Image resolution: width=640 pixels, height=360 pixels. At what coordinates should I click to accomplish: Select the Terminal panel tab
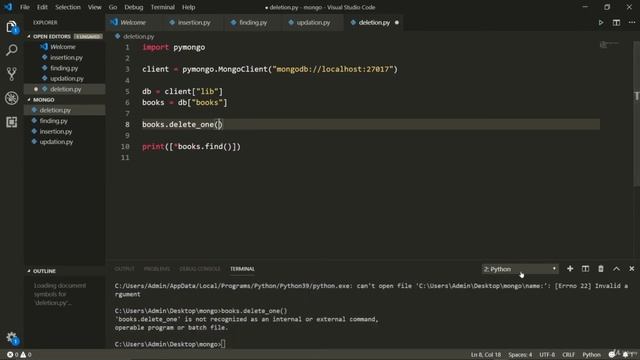click(x=242, y=269)
